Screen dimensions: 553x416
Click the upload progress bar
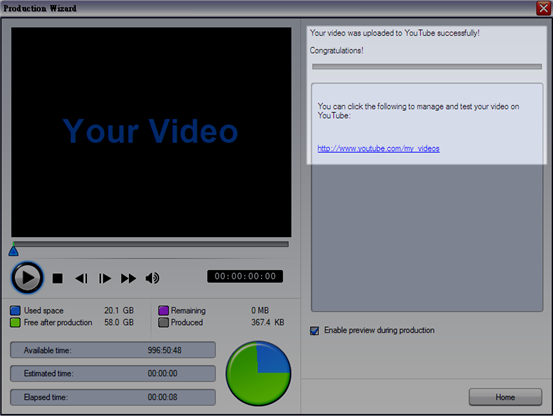[427, 67]
